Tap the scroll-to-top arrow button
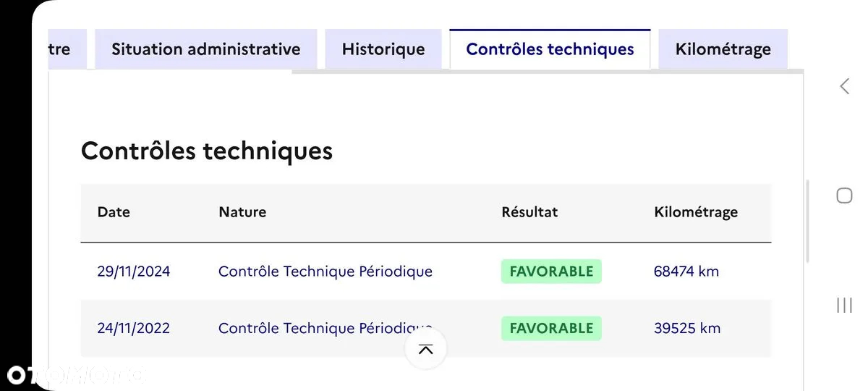 (425, 349)
